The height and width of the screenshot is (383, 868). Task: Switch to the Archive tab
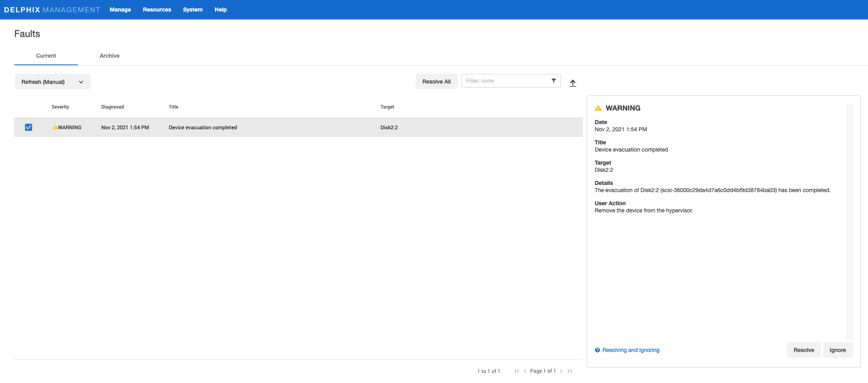(x=109, y=56)
